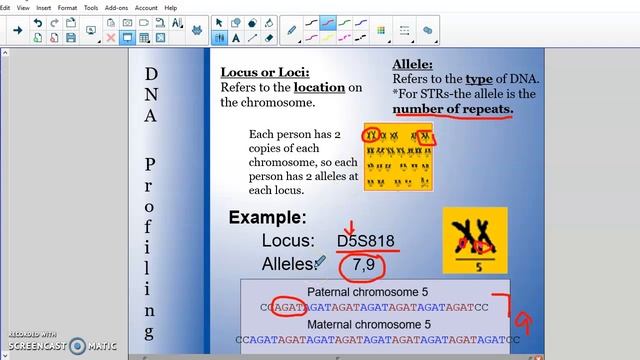Viewport: 640px width, 360px height.
Task: Expand the view screens dropdown arrow
Action: [99, 42]
